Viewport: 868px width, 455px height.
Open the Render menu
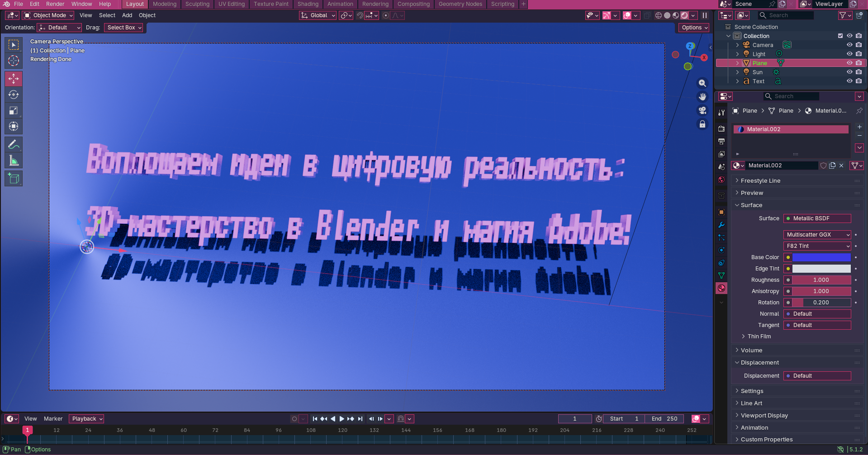55,4
